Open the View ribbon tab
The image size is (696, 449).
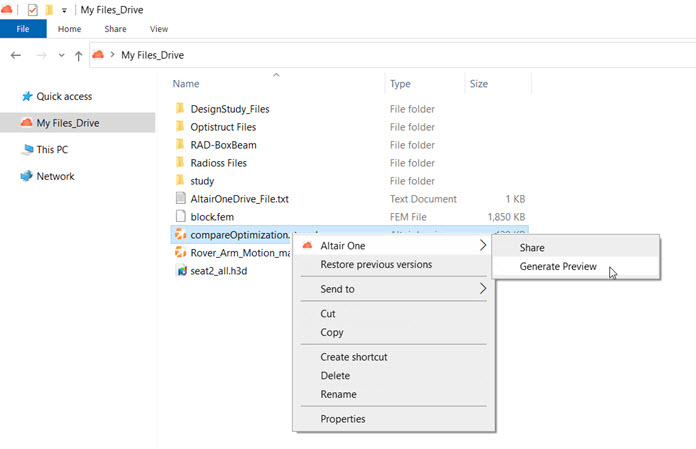[x=158, y=30]
